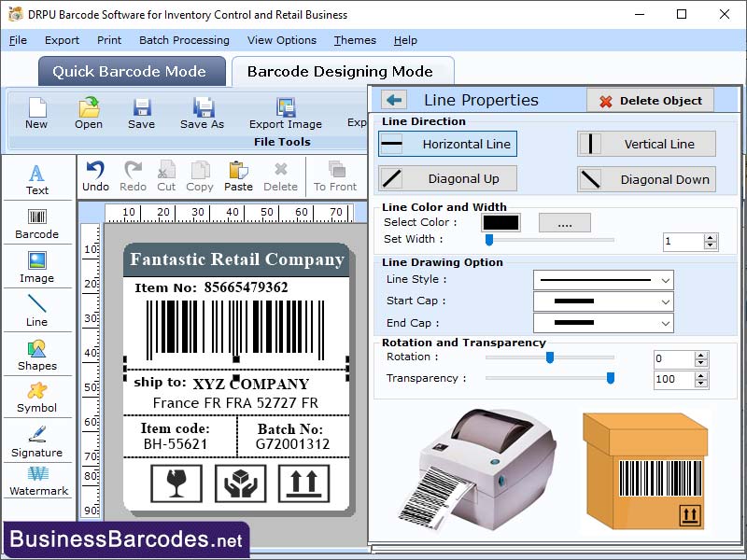Open the Start Cap dropdown
Image resolution: width=747 pixels, height=560 pixels.
[601, 302]
